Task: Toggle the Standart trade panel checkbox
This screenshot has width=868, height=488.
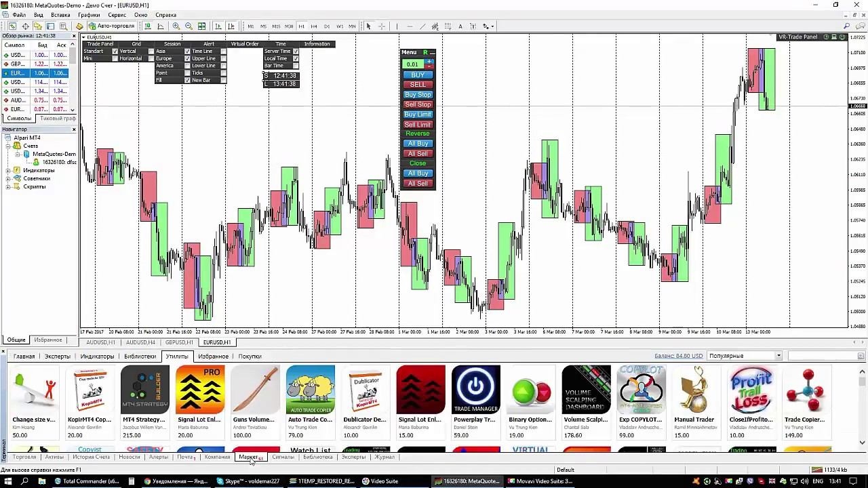Action: 115,52
